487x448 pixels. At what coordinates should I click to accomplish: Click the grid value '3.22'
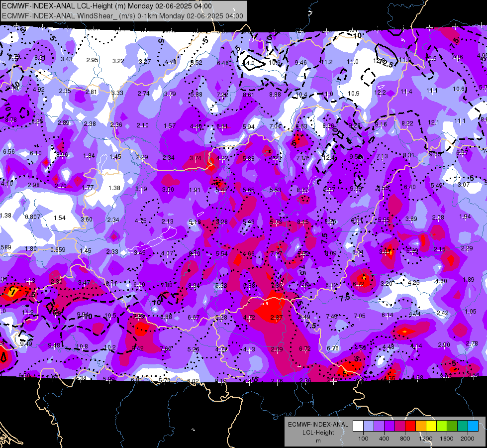[118, 61]
